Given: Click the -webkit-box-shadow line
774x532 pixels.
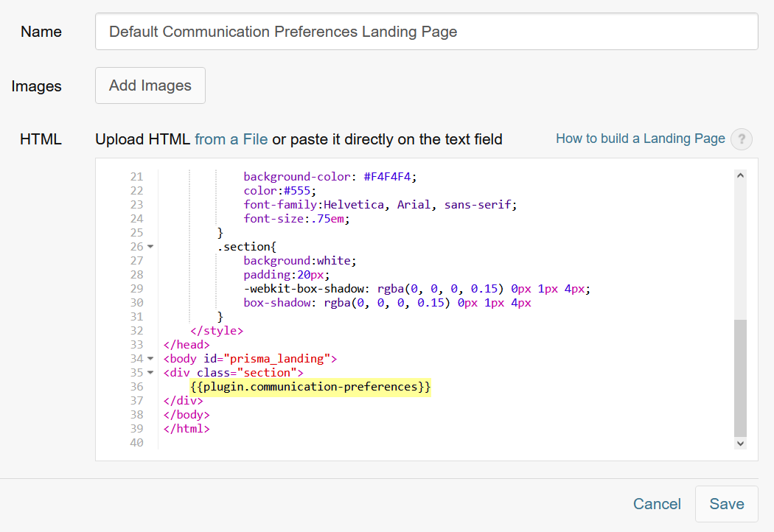Looking at the screenshot, I should pos(416,288).
